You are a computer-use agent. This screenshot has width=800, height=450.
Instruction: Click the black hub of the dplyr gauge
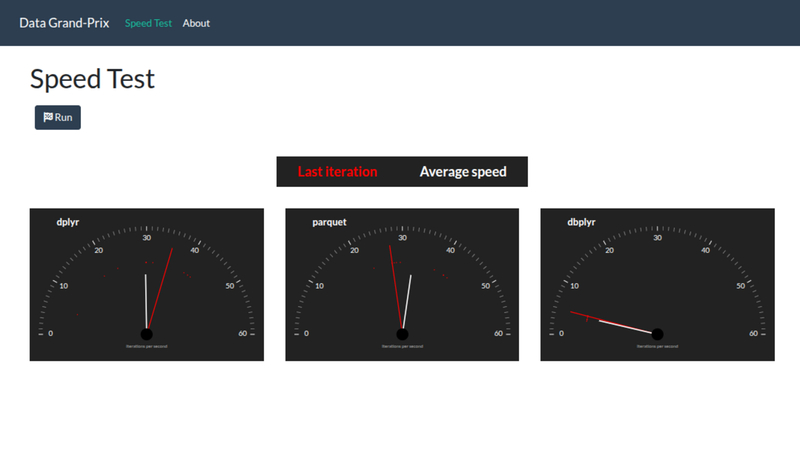pos(147,334)
